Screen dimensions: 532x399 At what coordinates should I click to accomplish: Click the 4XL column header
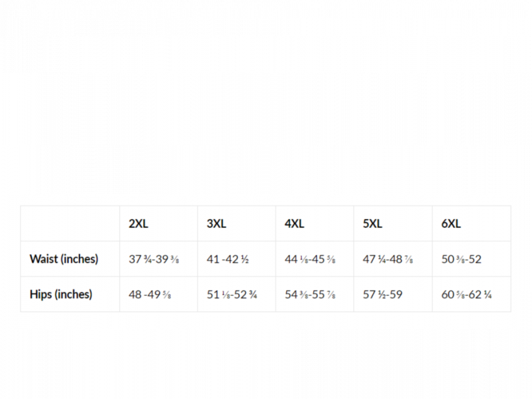click(295, 223)
